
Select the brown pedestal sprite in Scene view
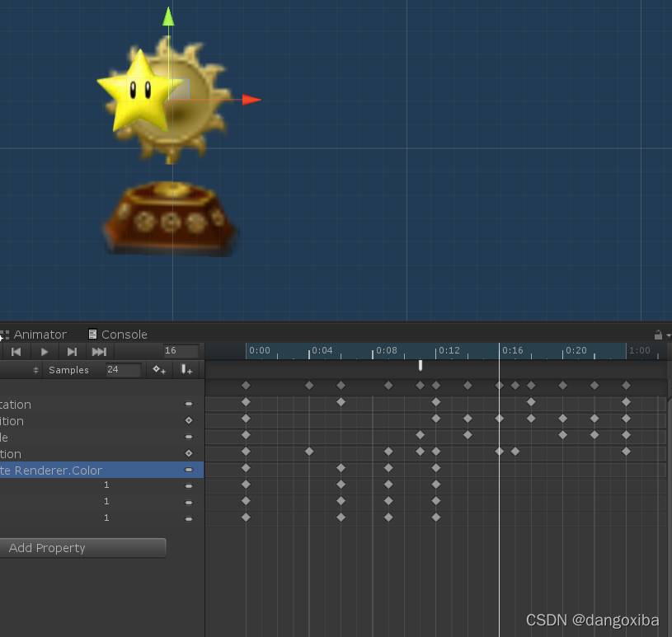(x=170, y=218)
